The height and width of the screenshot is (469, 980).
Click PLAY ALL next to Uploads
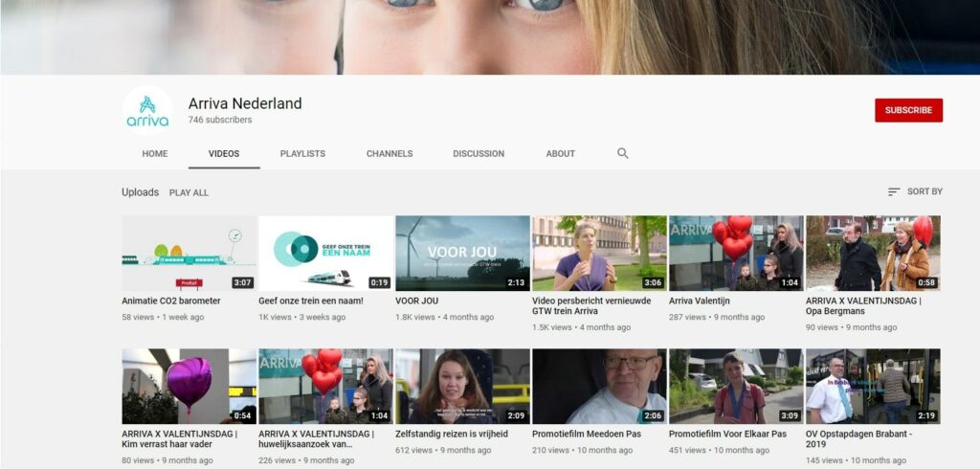coord(189,192)
